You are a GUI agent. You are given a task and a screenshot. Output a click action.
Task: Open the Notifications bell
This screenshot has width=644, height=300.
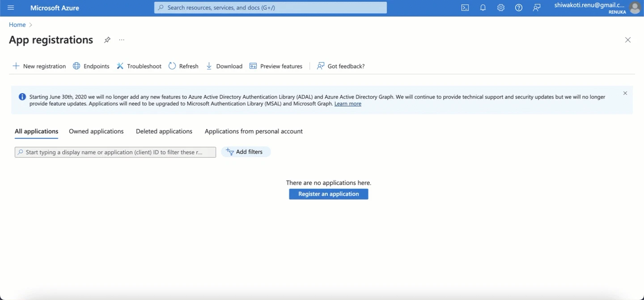click(x=483, y=8)
